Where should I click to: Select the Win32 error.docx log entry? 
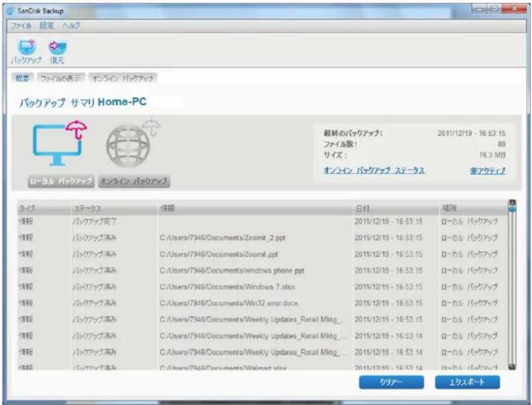(x=263, y=303)
